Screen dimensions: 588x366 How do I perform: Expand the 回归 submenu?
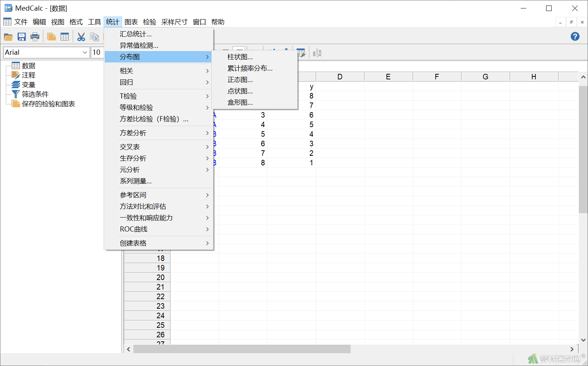point(159,82)
